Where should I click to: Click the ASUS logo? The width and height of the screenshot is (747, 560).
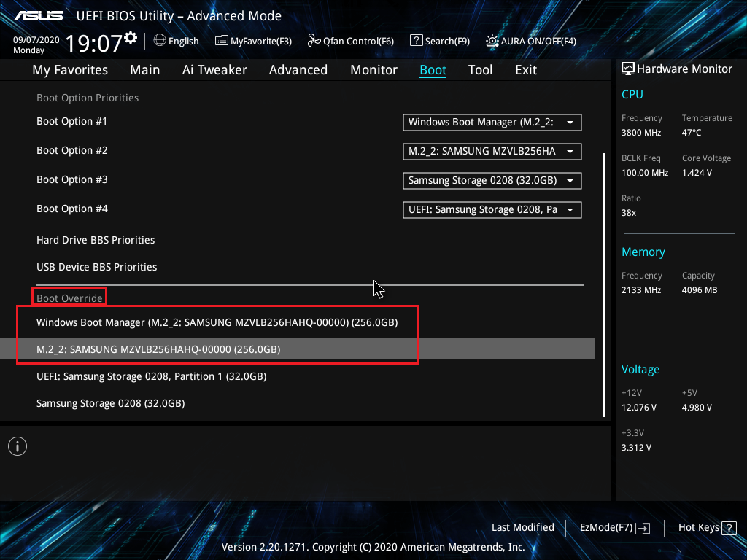38,16
